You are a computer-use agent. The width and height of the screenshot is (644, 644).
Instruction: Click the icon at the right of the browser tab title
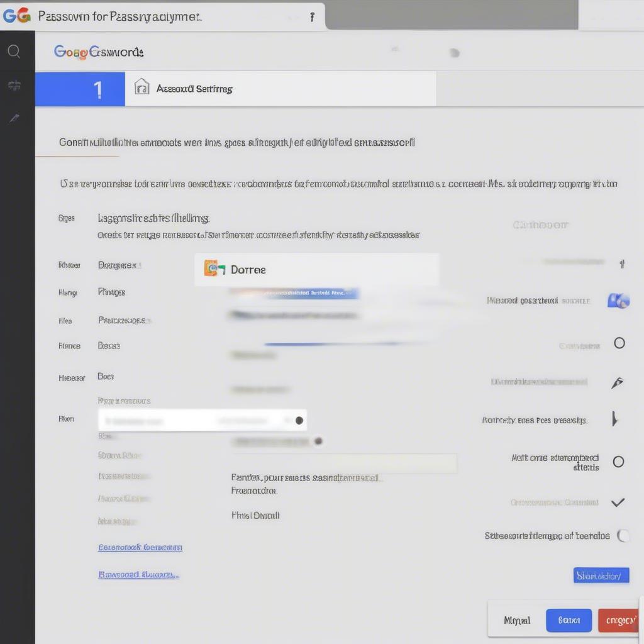coord(312,17)
